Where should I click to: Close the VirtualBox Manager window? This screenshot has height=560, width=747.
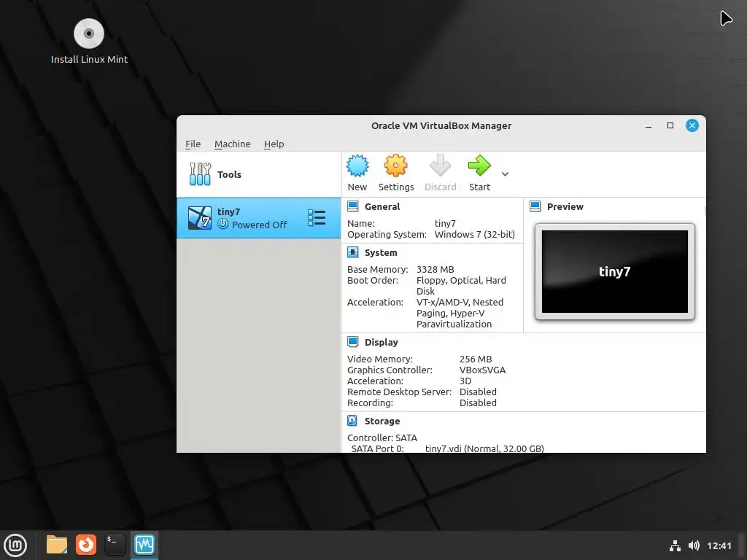[692, 125]
